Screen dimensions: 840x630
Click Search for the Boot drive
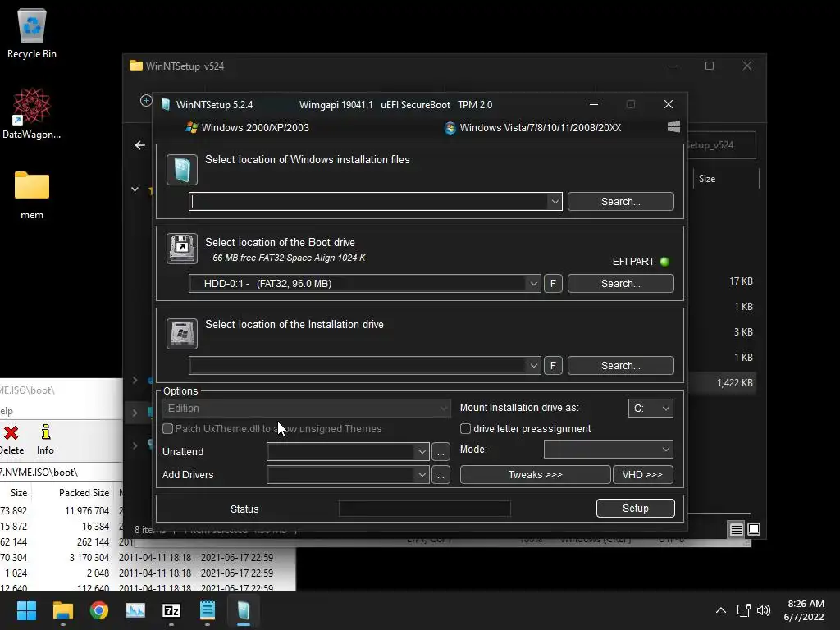click(620, 283)
